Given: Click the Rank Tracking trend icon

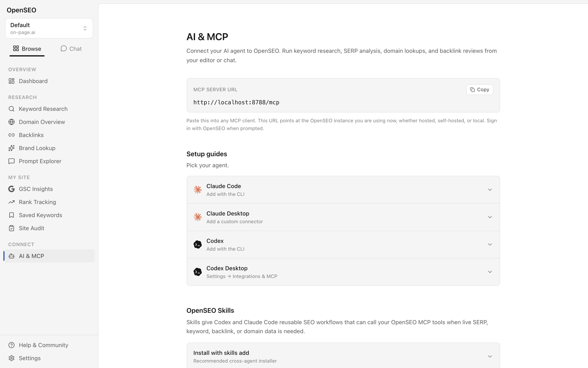Looking at the screenshot, I should coord(11,202).
